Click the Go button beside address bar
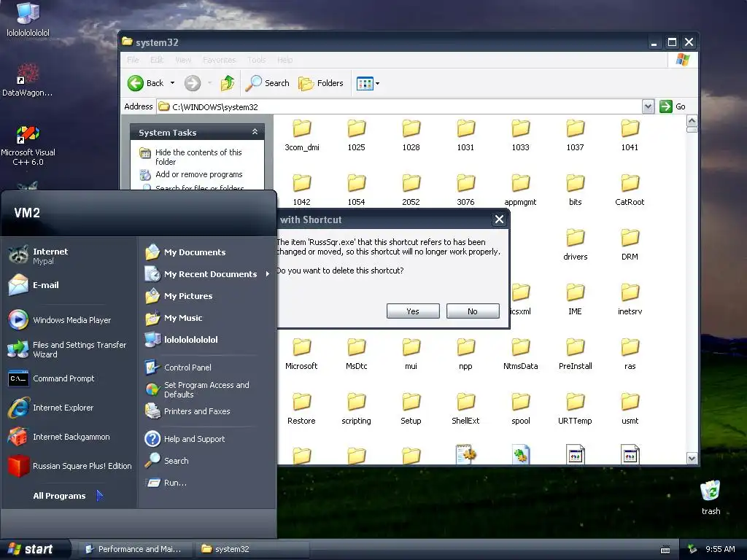The width and height of the screenshot is (747, 560). point(673,106)
